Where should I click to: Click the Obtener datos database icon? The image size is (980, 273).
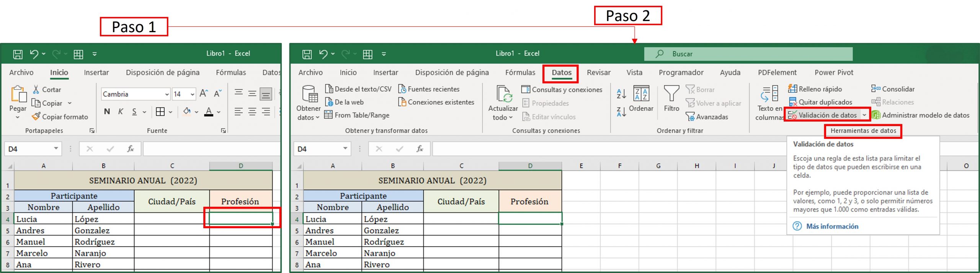(309, 94)
